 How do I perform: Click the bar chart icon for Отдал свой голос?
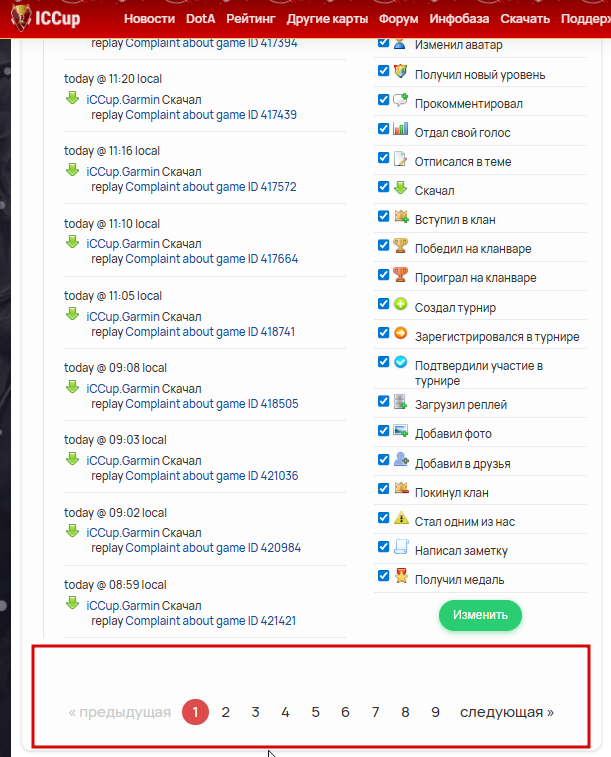pyautogui.click(x=401, y=129)
